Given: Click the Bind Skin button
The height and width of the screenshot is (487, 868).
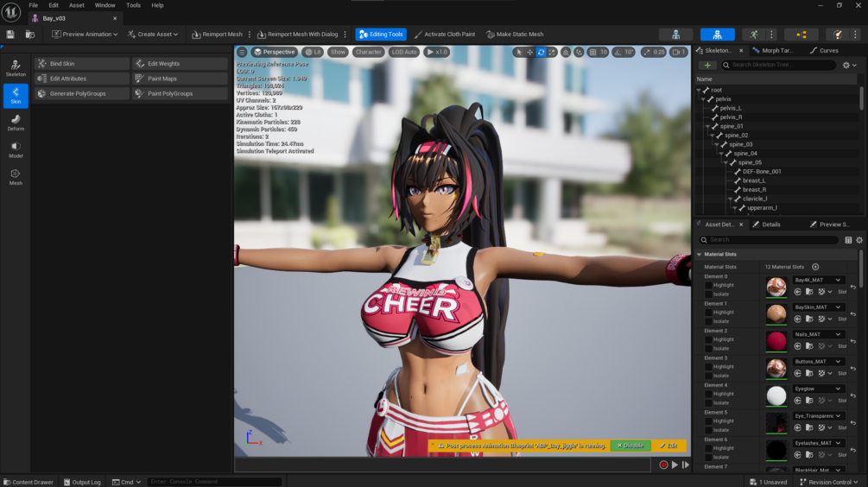Looking at the screenshot, I should 82,64.
